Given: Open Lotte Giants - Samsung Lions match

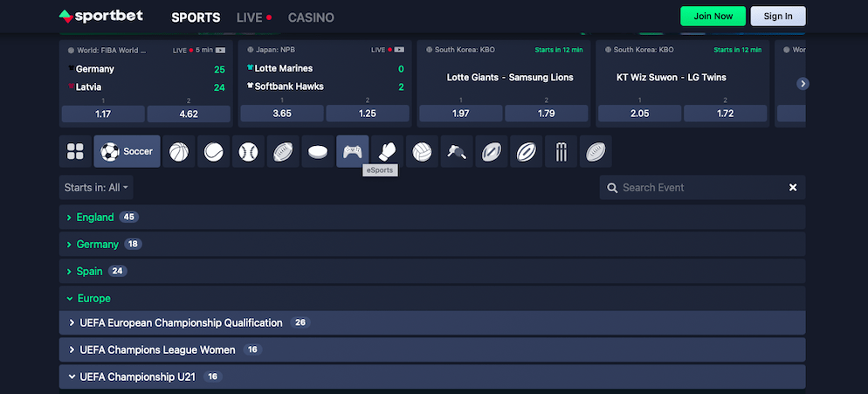Looking at the screenshot, I should pos(510,78).
